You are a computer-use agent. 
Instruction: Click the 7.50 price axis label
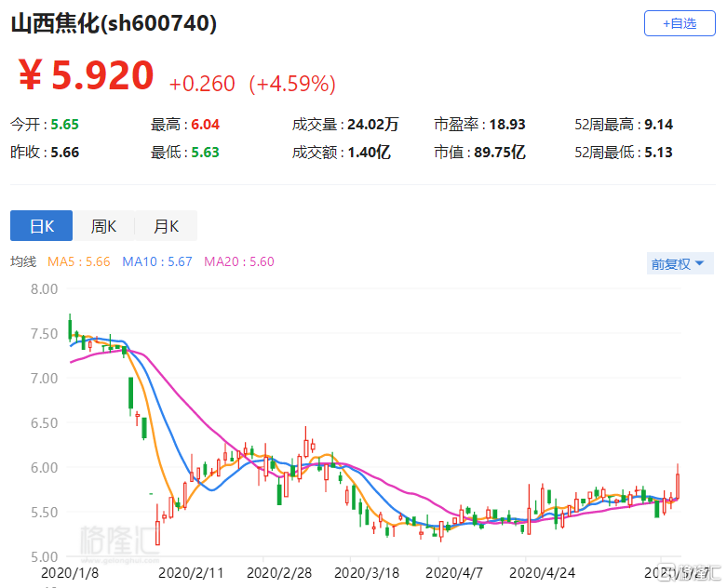pos(44,334)
